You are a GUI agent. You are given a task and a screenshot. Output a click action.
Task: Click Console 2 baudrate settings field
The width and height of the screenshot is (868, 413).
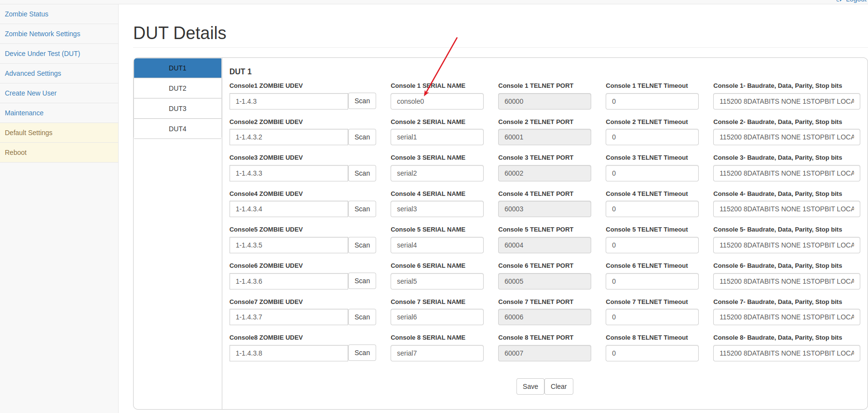click(x=787, y=137)
